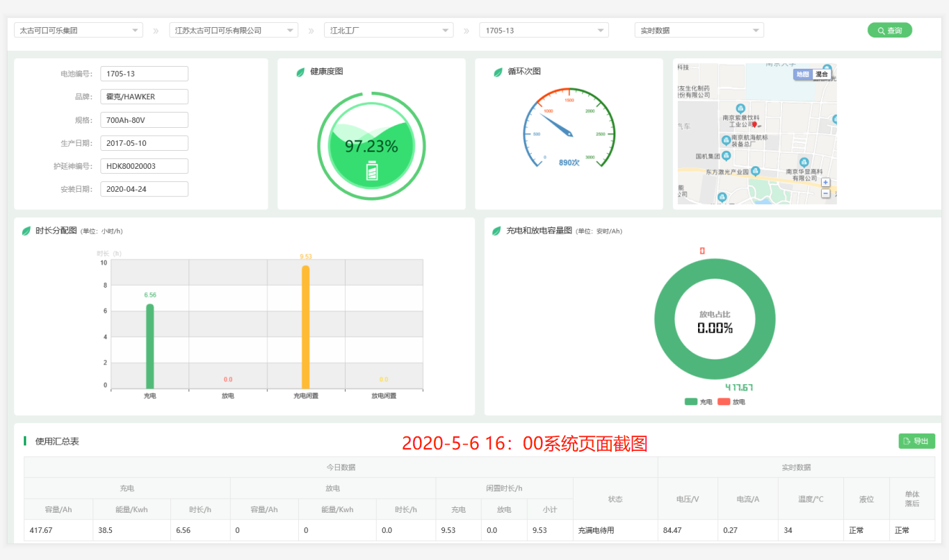Click the leaf icon beside 健康度图
The image size is (949, 560).
pos(300,72)
